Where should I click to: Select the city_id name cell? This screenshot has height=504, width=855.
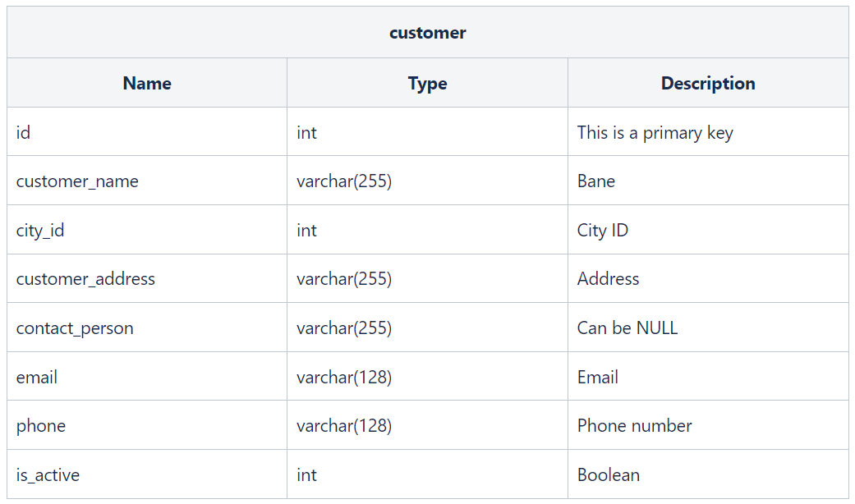pos(147,230)
